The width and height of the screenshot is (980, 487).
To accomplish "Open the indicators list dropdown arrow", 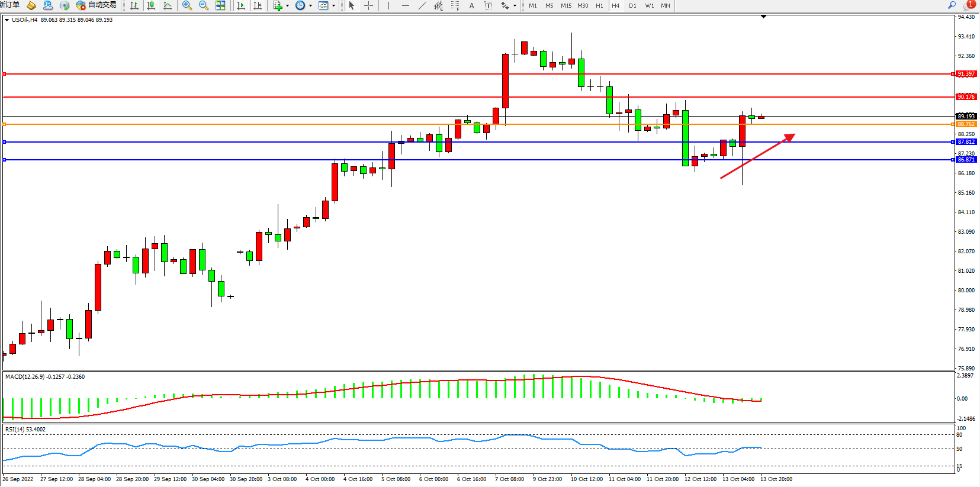I will 287,6.
